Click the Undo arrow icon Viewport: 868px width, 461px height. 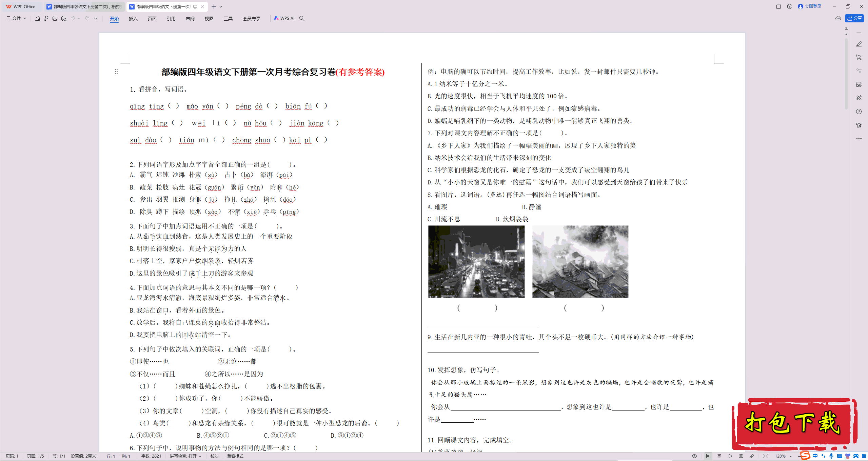73,18
